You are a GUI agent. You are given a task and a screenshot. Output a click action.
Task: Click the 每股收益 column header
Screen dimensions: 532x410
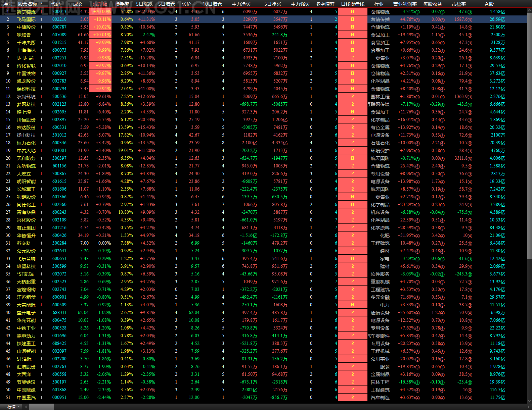pyautogui.click(x=433, y=4)
